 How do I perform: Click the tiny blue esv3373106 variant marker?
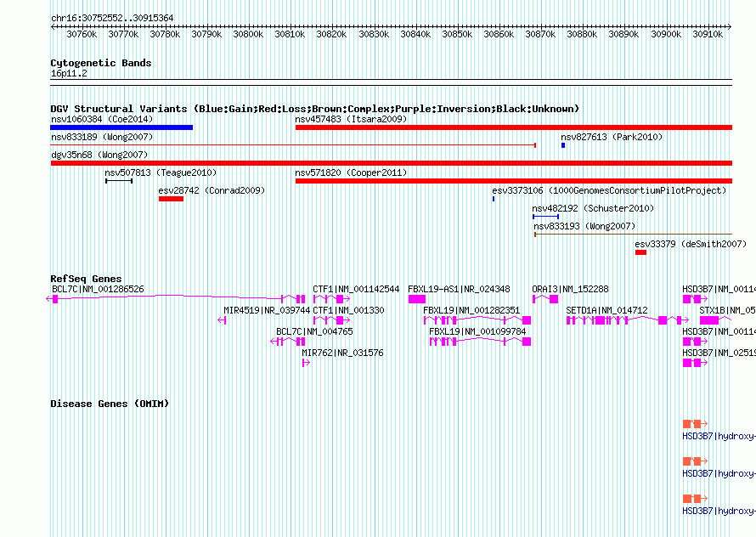click(494, 199)
